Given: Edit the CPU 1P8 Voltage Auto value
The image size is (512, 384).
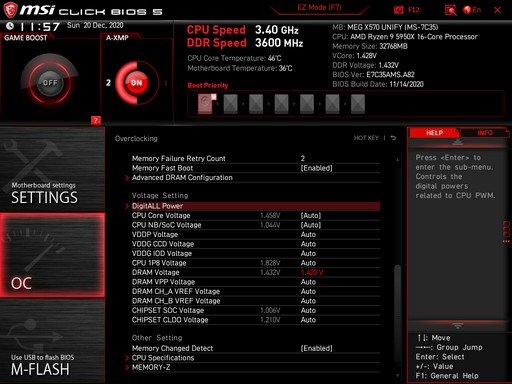Looking at the screenshot, I should pyautogui.click(x=308, y=263).
